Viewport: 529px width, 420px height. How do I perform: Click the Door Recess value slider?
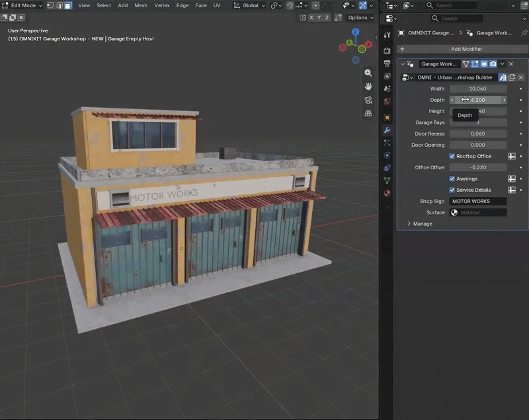pyautogui.click(x=477, y=134)
